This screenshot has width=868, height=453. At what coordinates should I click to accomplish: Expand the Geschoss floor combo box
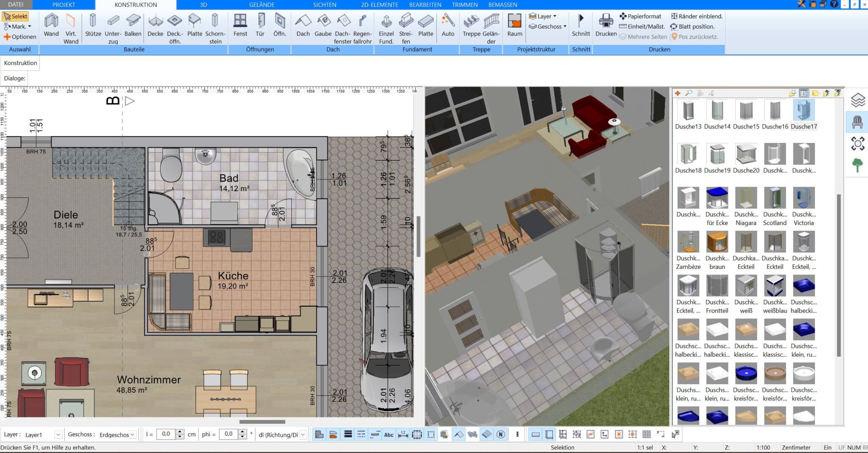[x=133, y=434]
